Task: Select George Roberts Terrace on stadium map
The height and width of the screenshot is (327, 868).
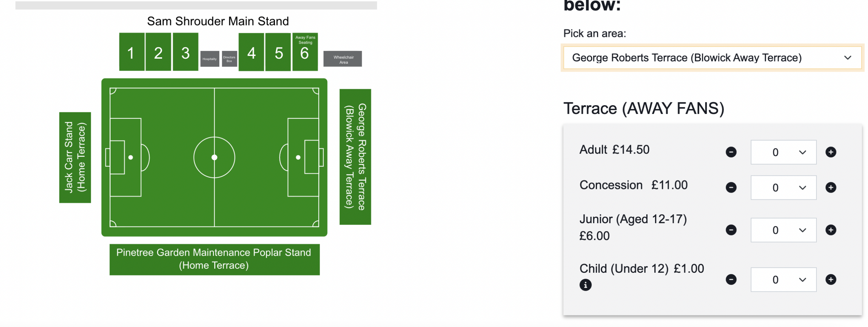Action: pyautogui.click(x=355, y=157)
